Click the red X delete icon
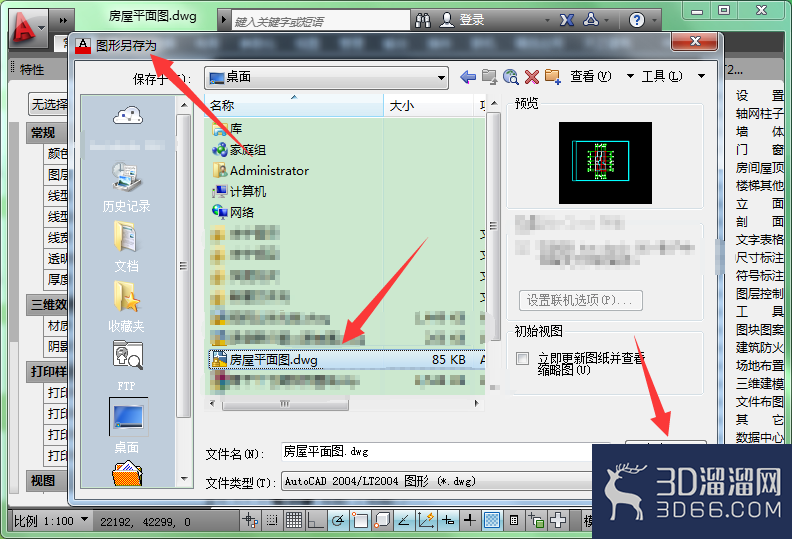792x539 pixels. [x=532, y=77]
